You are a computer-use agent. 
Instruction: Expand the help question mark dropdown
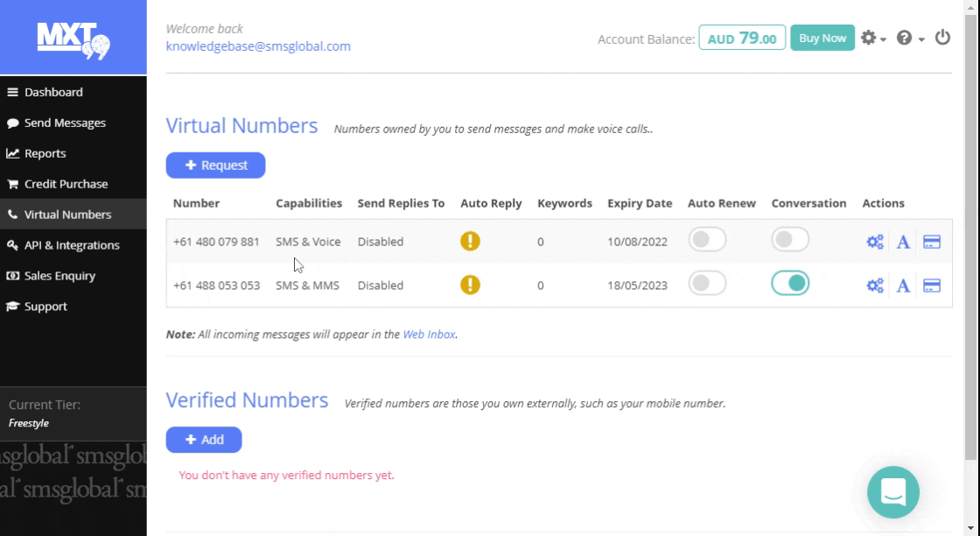coord(910,38)
